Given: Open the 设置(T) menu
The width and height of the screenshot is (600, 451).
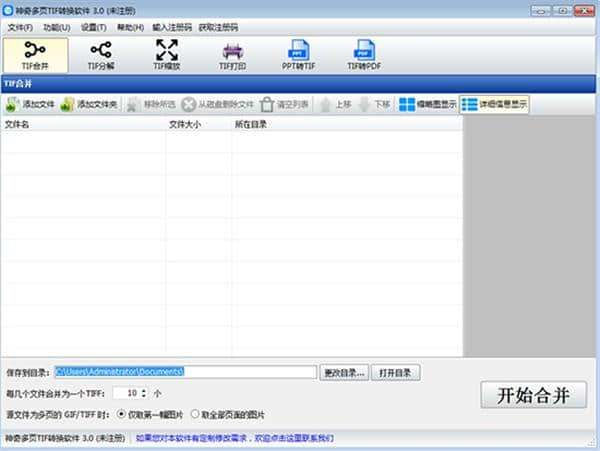Looking at the screenshot, I should click(94, 27).
